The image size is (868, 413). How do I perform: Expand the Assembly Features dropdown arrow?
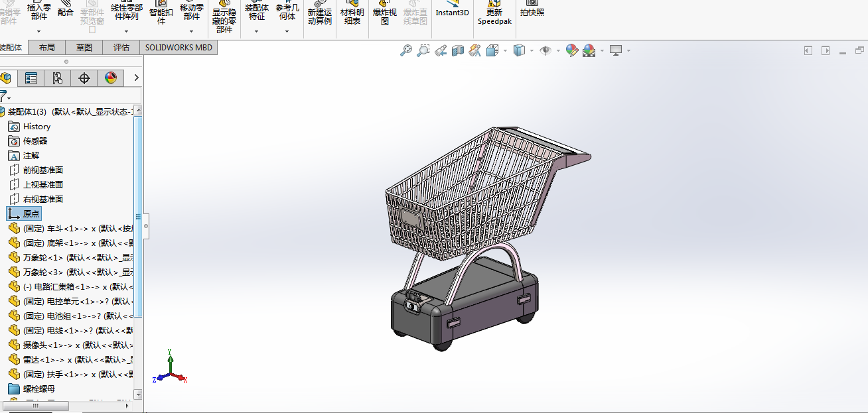pyautogui.click(x=257, y=31)
